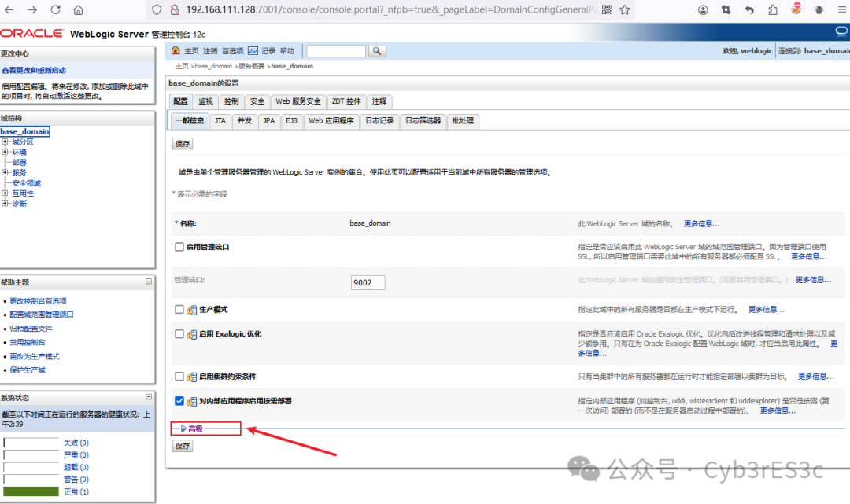Click 注销 in the toolbar
The width and height of the screenshot is (850, 504).
click(210, 51)
